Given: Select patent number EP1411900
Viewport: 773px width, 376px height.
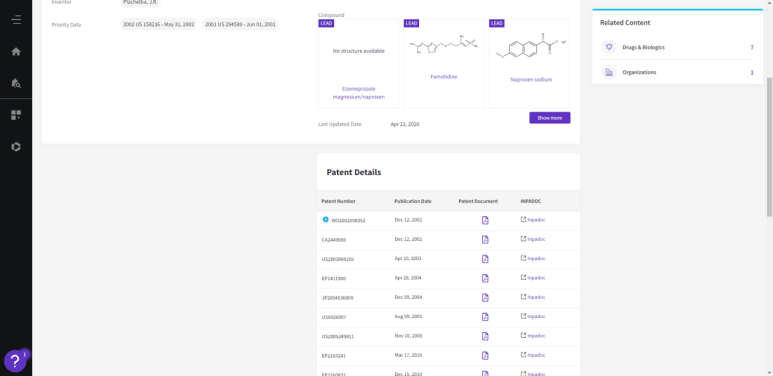Looking at the screenshot, I should pyautogui.click(x=333, y=278).
